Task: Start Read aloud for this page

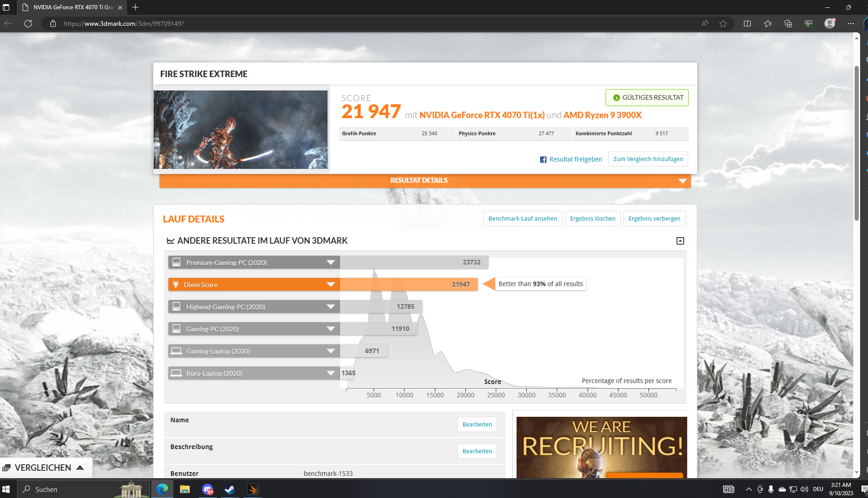Action: click(705, 24)
